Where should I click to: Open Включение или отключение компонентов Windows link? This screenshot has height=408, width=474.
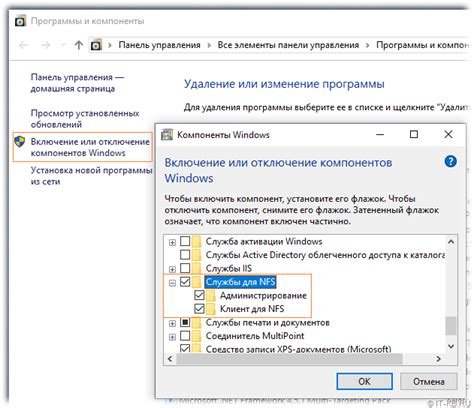[x=90, y=147]
